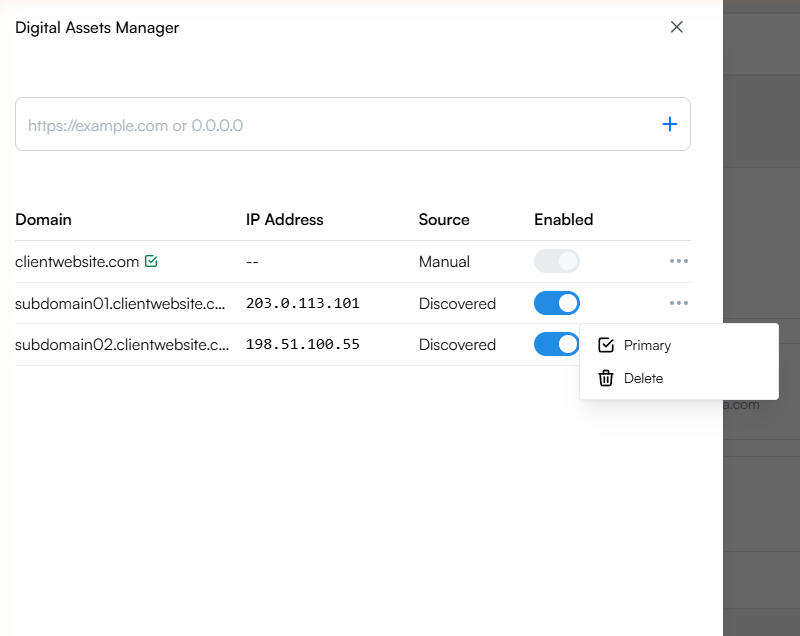Click the plus icon to add a domain
The image size is (800, 636).
[x=670, y=124]
